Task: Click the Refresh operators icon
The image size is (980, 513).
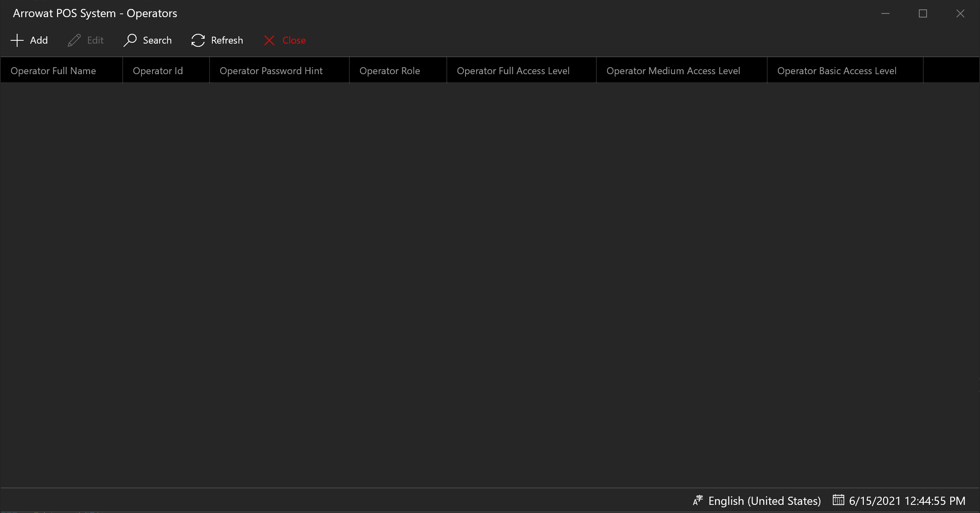Action: (x=199, y=40)
